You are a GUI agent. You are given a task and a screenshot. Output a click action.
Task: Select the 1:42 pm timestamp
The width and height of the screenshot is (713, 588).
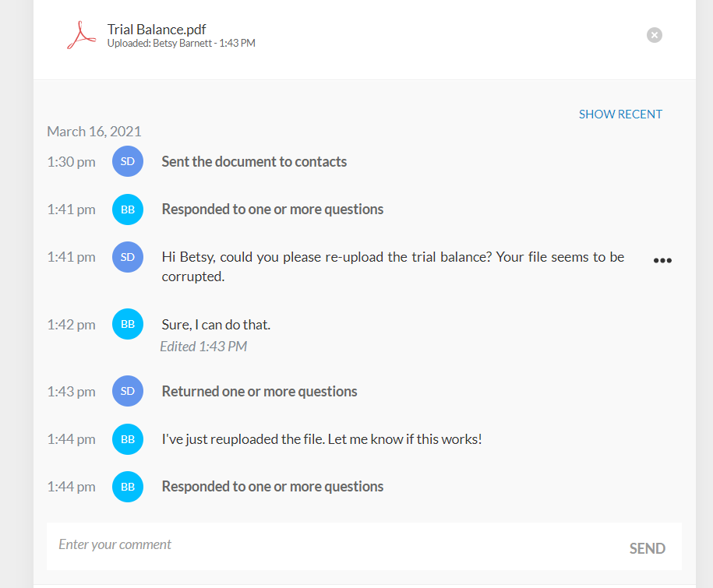pyautogui.click(x=71, y=324)
